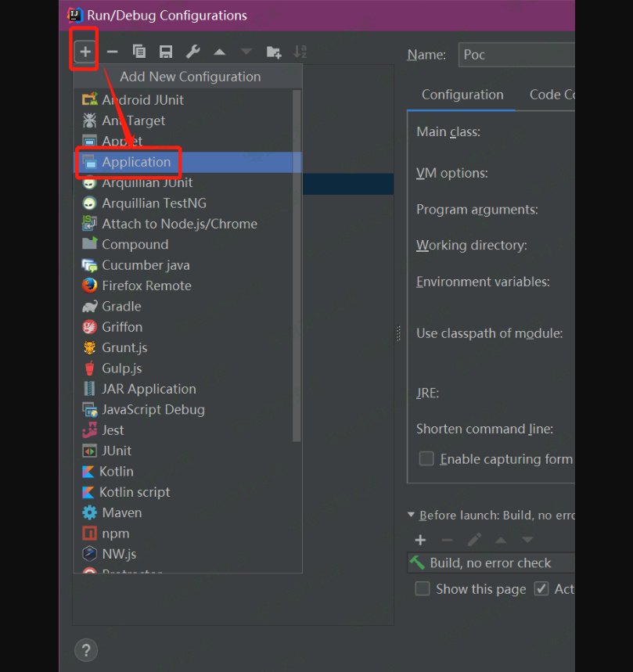Tick the Show this page checkbox
The image size is (633, 672).
pos(423,589)
